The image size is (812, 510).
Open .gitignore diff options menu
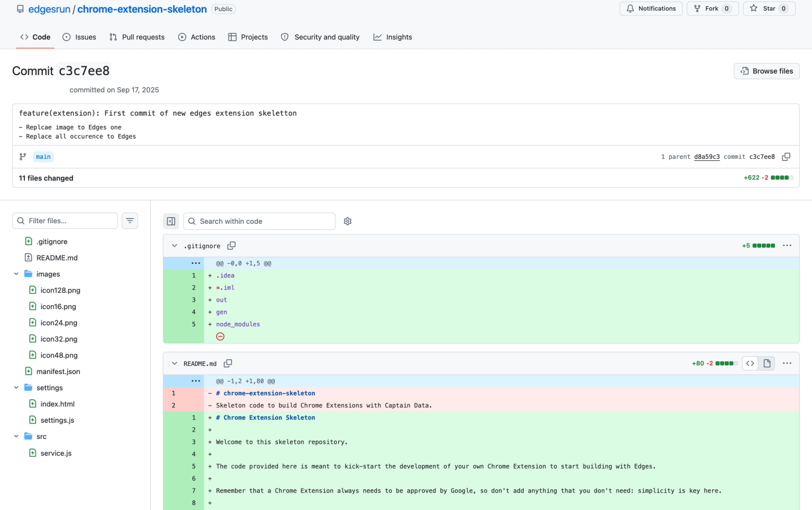(787, 246)
